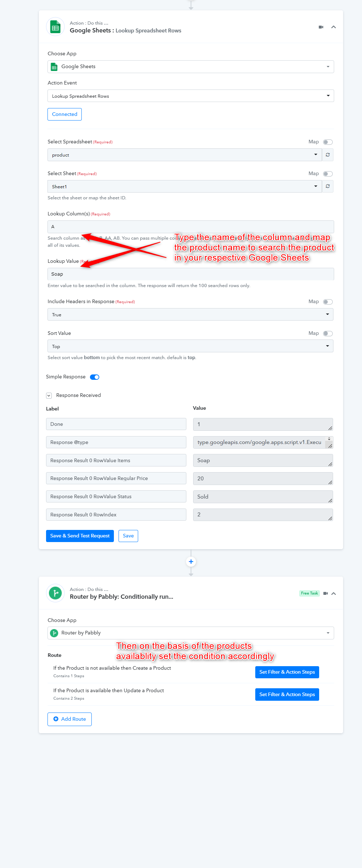Click the Free Task badge

(x=310, y=593)
